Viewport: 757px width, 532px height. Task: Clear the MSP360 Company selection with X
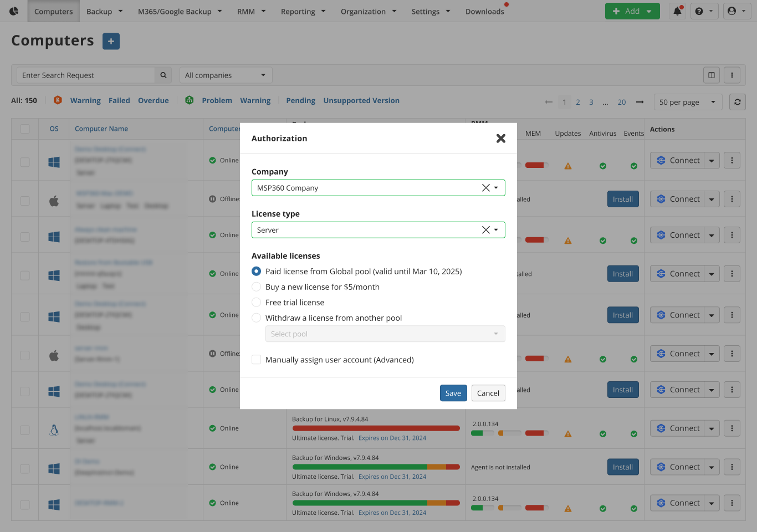coord(485,188)
